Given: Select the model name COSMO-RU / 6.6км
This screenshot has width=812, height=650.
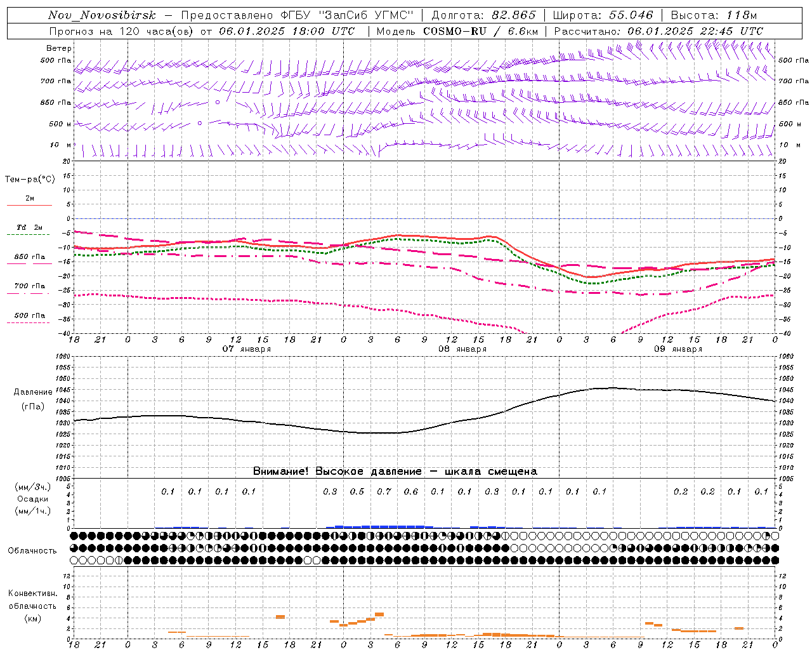Looking at the screenshot, I should click(480, 31).
